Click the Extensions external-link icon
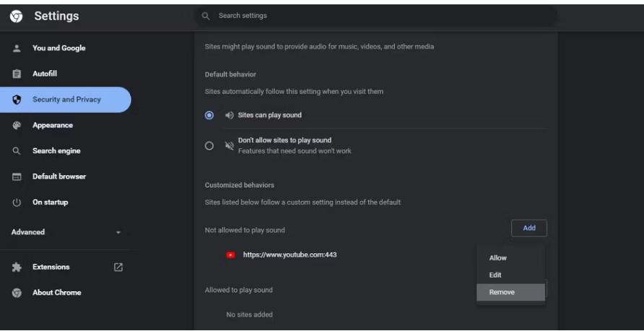The height and width of the screenshot is (331, 644). click(x=118, y=267)
